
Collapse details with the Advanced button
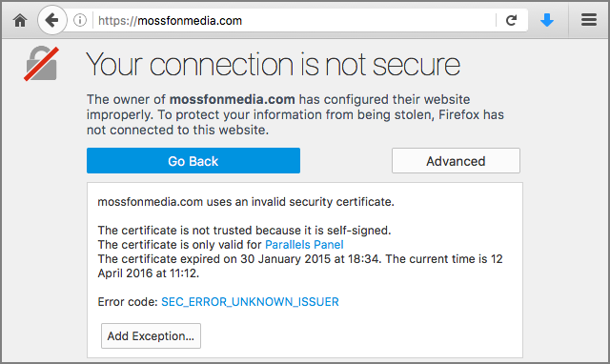456,161
